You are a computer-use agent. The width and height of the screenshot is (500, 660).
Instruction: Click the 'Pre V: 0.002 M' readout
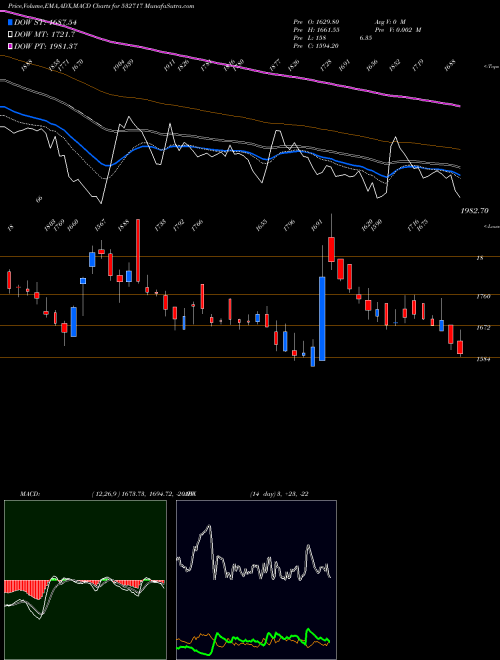[x=398, y=30]
